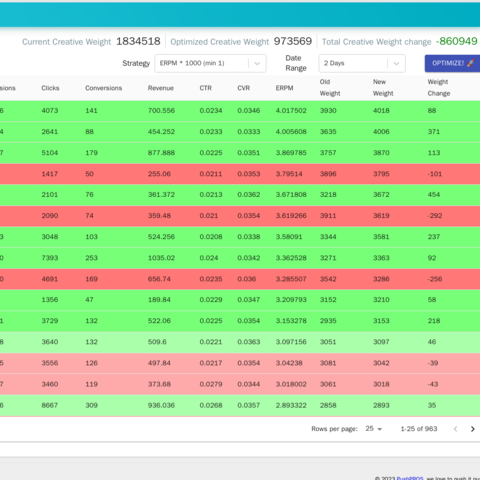
Task: Open the Date Range 2 Days dropdown
Action: click(x=362, y=63)
